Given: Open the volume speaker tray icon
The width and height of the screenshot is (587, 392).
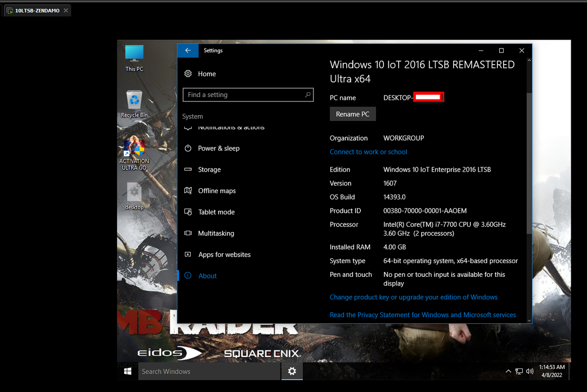Looking at the screenshot, I should (x=529, y=371).
